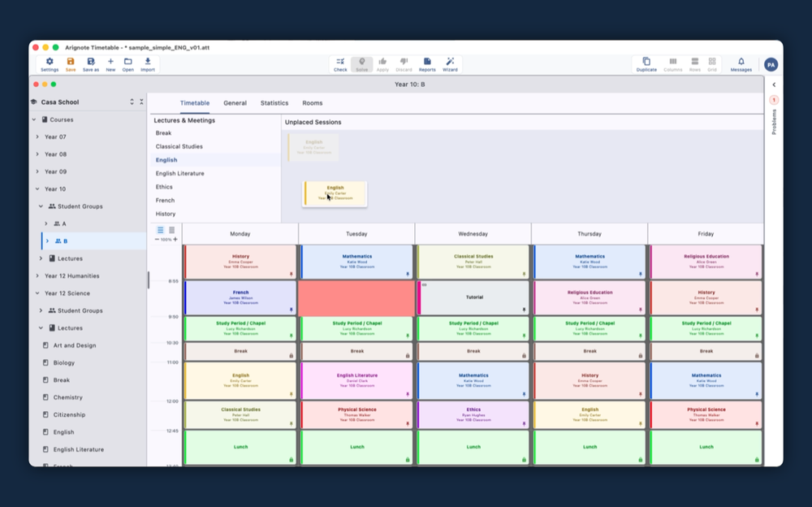812x507 pixels.
Task: Switch to the General tab
Action: pyautogui.click(x=235, y=103)
